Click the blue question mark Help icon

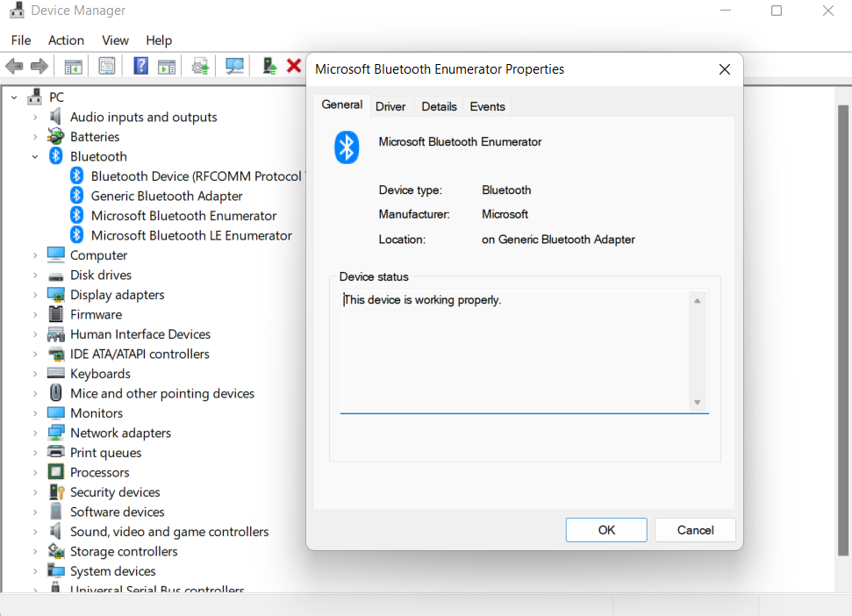pos(140,67)
